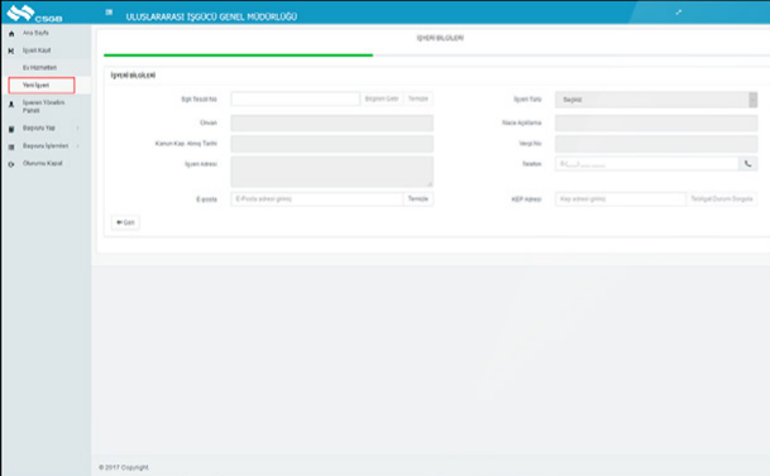Click the icon beside Başvuru İşlemleri
Screen dimensions: 770x476
[x=11, y=146]
